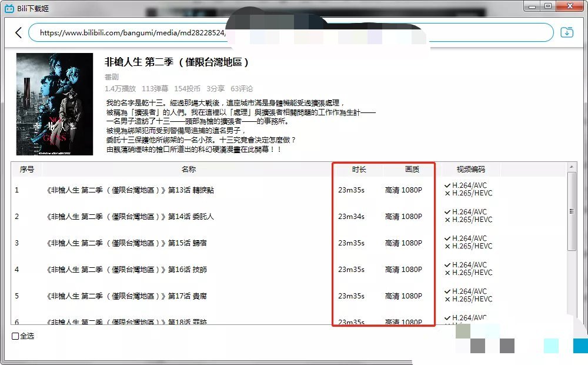
Task: Click 23m34s duration in row 2
Action: coord(352,217)
